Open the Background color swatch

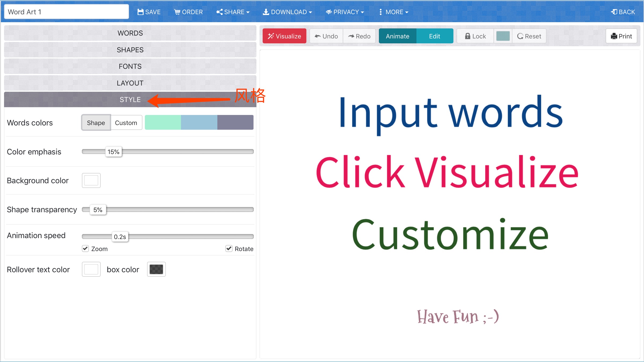point(91,180)
